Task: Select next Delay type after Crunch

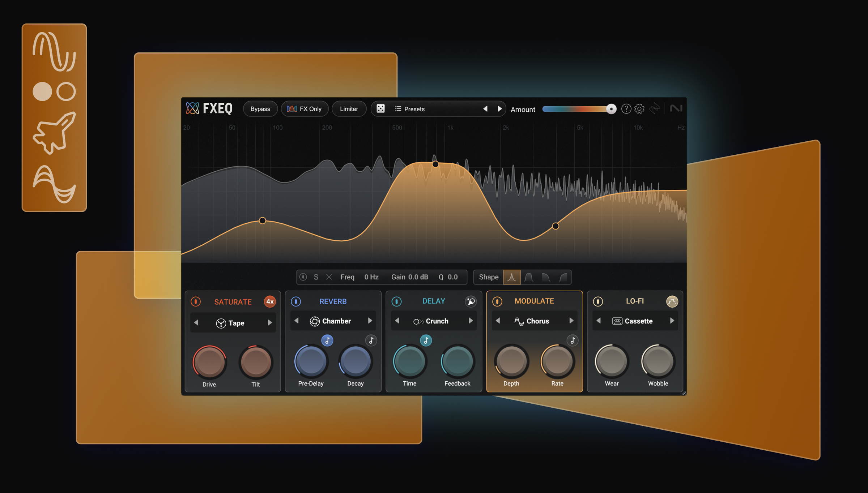Action: [471, 321]
